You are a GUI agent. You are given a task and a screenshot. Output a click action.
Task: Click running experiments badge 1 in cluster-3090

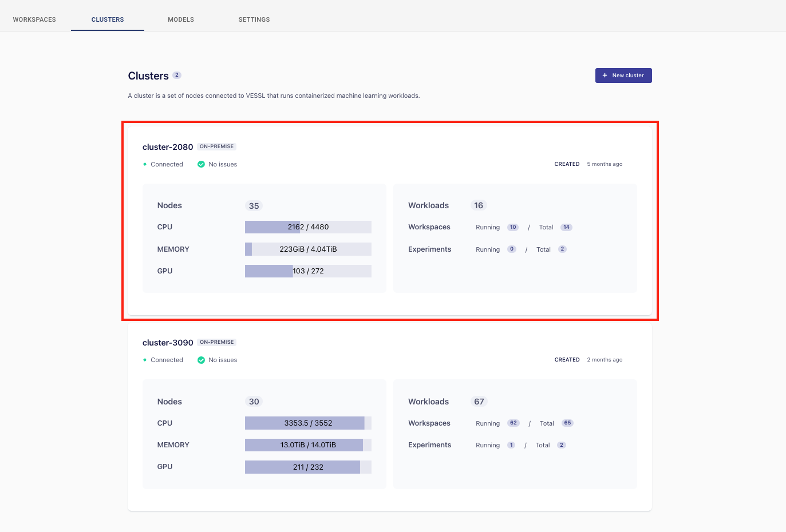(511, 445)
